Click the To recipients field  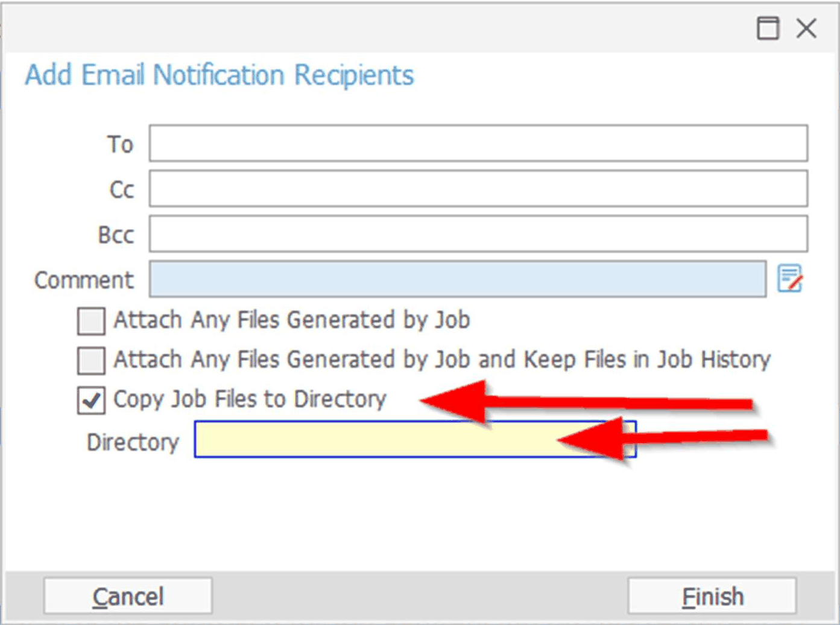click(478, 143)
